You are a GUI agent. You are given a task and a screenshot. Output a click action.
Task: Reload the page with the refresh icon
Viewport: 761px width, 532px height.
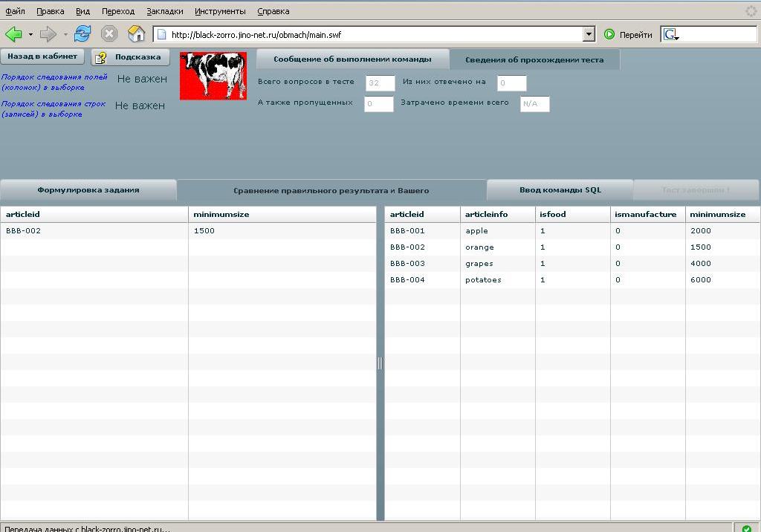pyautogui.click(x=82, y=34)
